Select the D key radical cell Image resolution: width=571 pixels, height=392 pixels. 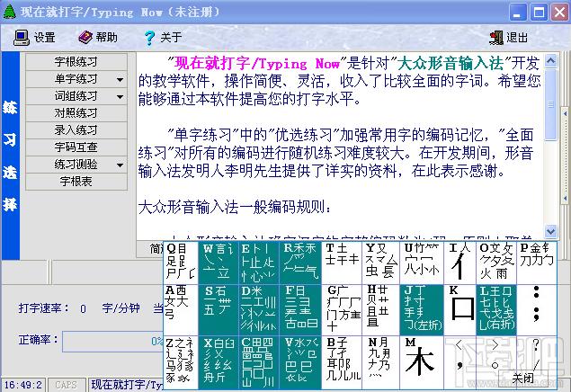259,310
